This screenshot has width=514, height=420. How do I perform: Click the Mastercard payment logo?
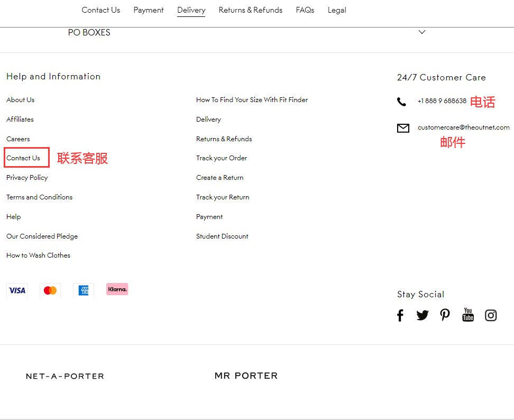[x=50, y=290]
